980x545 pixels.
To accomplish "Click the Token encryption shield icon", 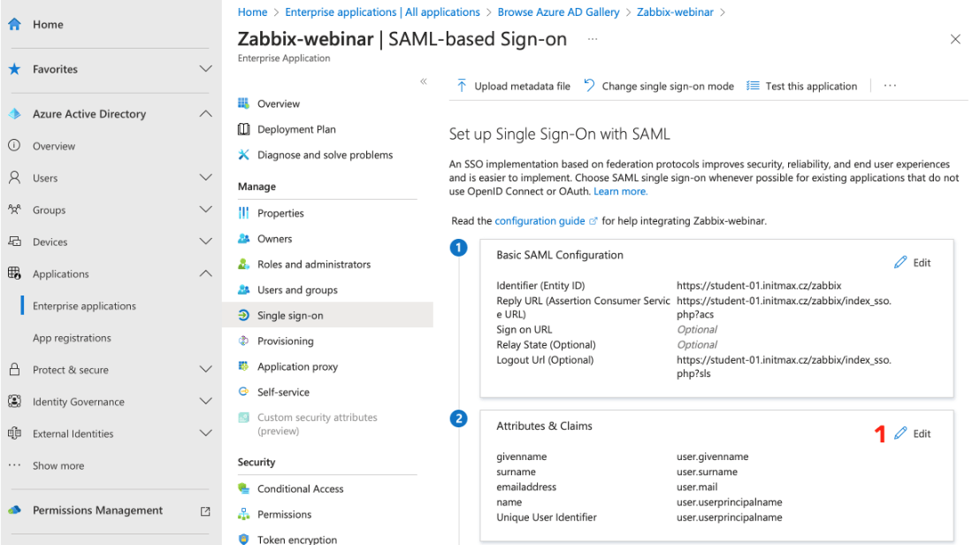I will (x=244, y=539).
